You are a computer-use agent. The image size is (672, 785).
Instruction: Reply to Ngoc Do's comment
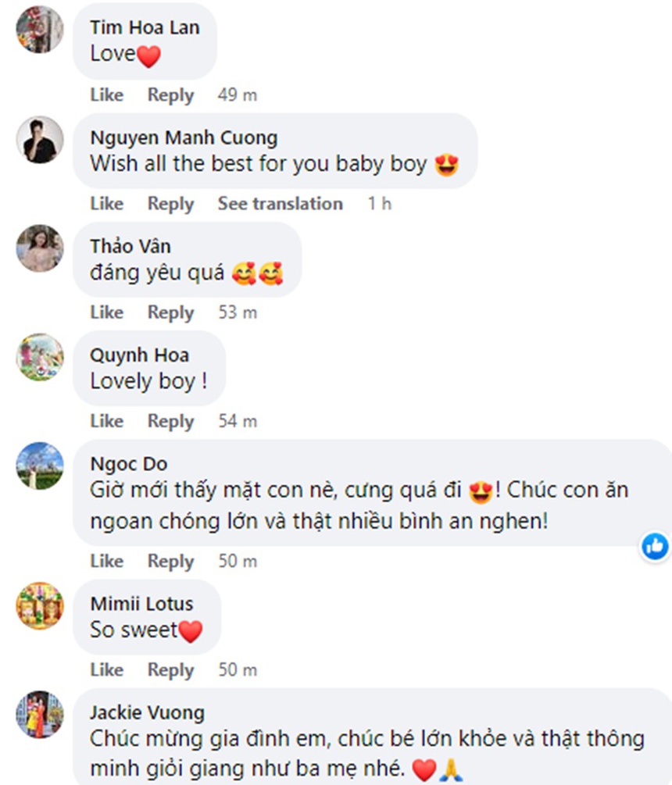(x=170, y=562)
